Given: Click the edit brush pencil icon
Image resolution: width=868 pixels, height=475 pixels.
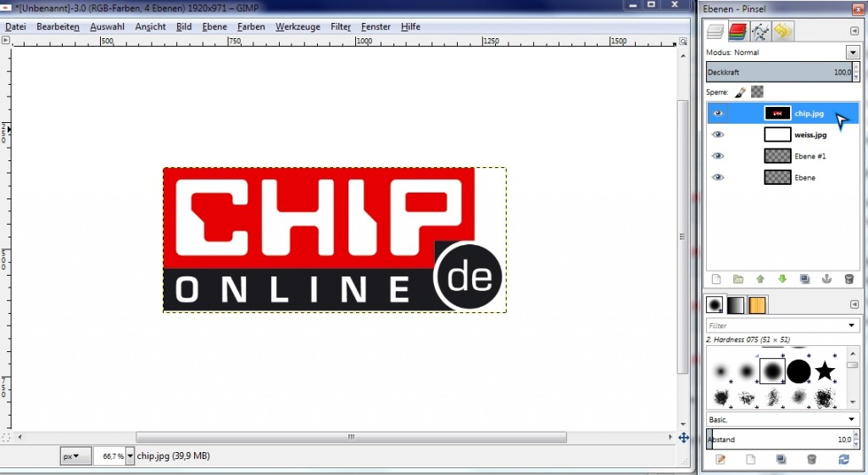Looking at the screenshot, I should (x=721, y=459).
